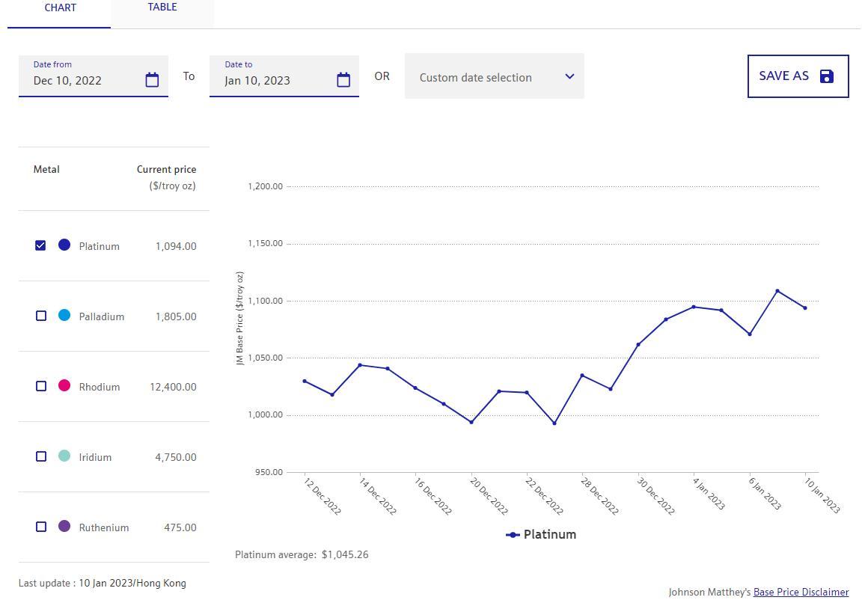The image size is (868, 612).
Task: Uncheck the Platinum checkbox
Action: (x=41, y=245)
